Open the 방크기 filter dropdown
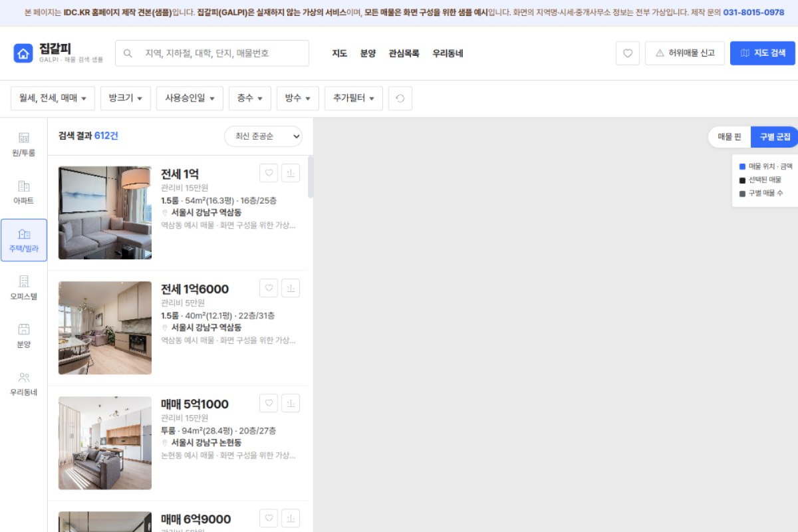This screenshot has width=798, height=532. [126, 98]
